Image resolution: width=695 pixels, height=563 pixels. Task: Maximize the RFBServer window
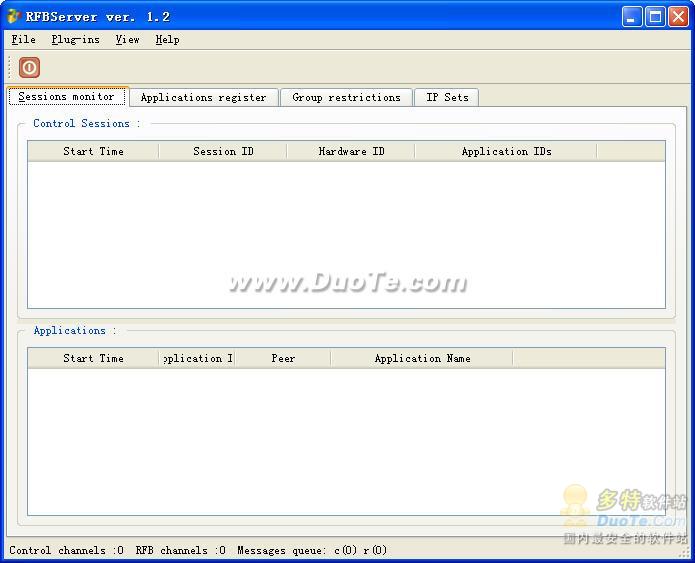[x=655, y=17]
